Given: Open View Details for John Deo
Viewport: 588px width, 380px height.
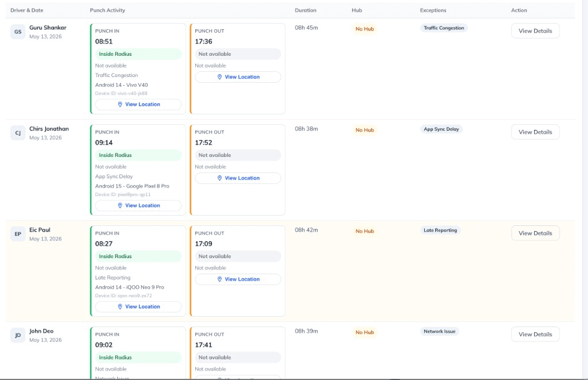Looking at the screenshot, I should click(x=535, y=334).
